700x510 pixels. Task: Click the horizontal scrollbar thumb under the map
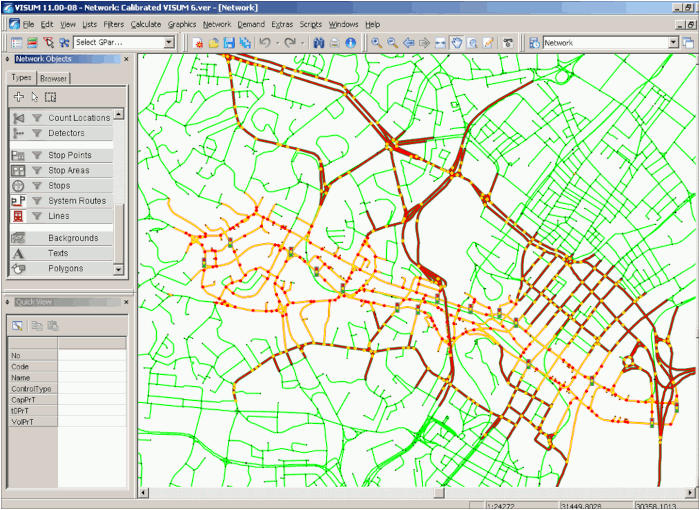[439, 493]
